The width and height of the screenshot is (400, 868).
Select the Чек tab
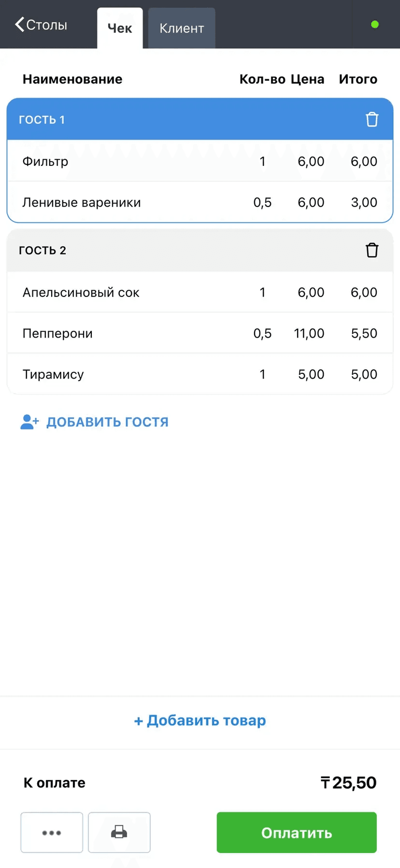120,28
